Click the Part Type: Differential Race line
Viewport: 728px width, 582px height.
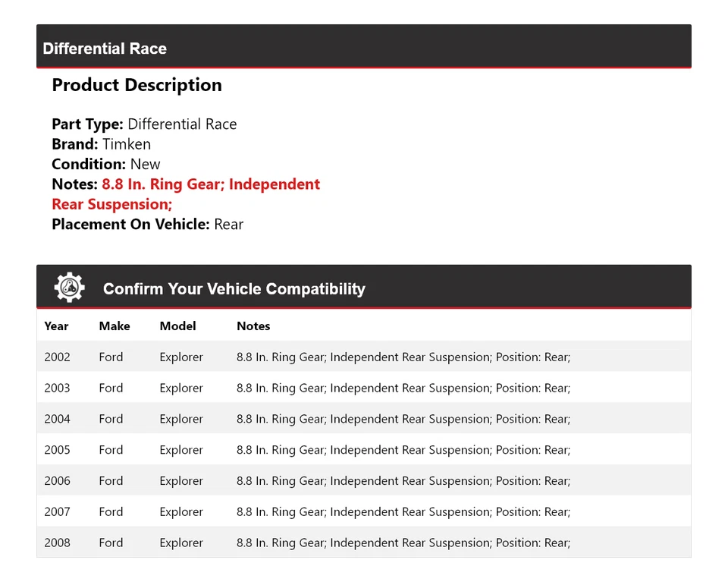pos(144,124)
